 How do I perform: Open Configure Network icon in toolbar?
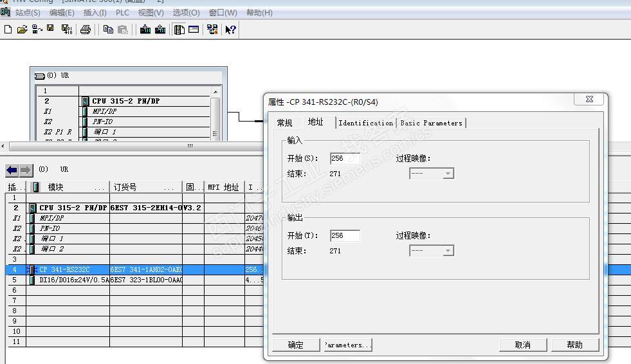pyautogui.click(x=212, y=30)
